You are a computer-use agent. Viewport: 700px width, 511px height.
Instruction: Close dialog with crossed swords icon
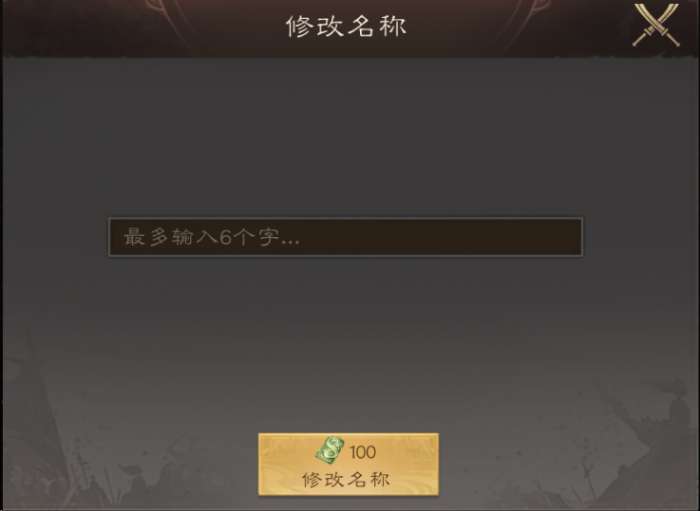656,25
